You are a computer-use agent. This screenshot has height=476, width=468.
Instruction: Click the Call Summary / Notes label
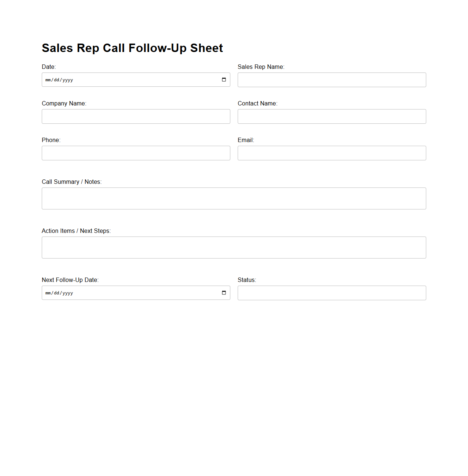[x=71, y=182]
